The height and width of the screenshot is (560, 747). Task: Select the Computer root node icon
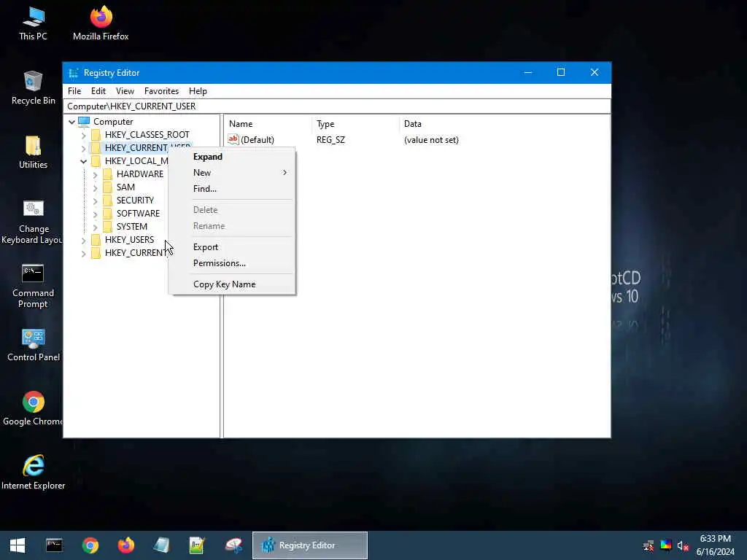(x=84, y=122)
